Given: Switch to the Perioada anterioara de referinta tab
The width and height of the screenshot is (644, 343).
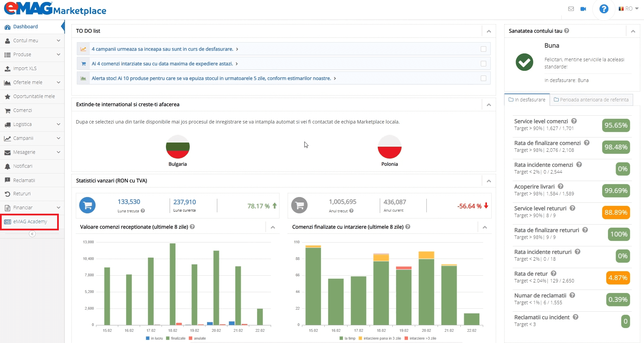Looking at the screenshot, I should pos(592,99).
